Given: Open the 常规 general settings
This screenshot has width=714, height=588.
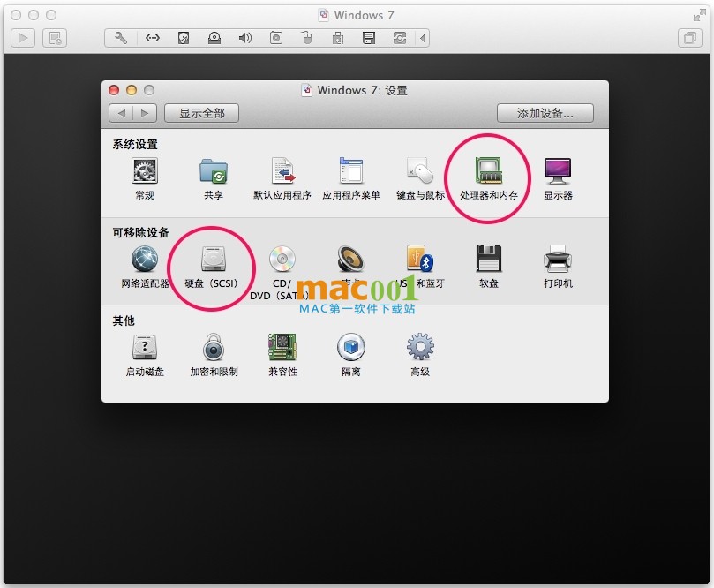Looking at the screenshot, I should click(145, 179).
